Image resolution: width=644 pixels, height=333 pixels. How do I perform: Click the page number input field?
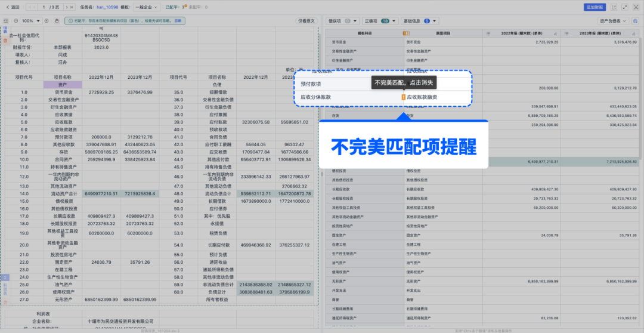(x=44, y=7)
